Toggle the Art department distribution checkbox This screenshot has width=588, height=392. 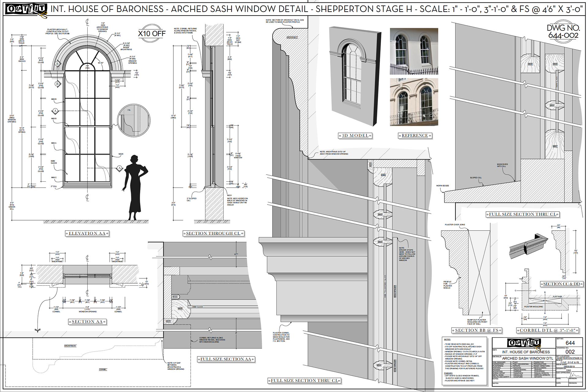(533, 362)
